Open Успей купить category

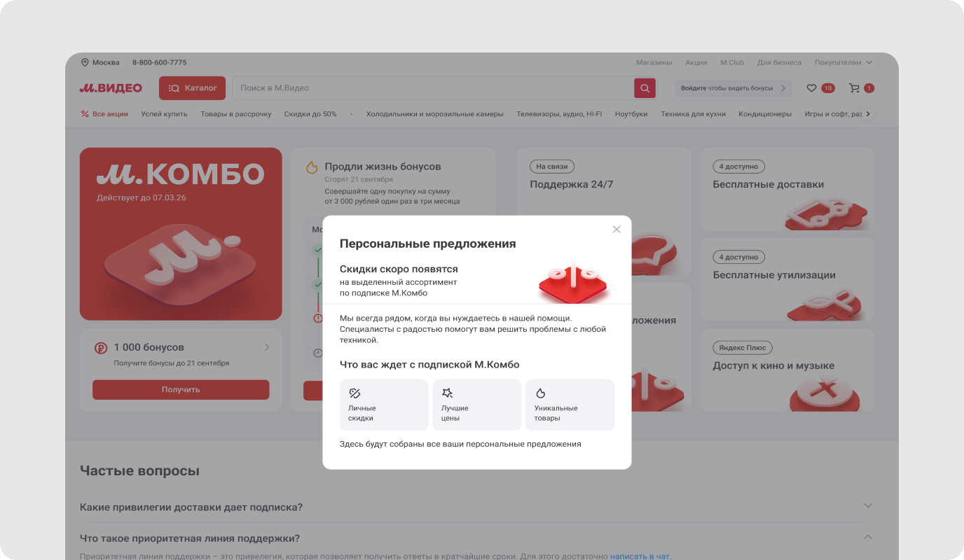pos(164,114)
